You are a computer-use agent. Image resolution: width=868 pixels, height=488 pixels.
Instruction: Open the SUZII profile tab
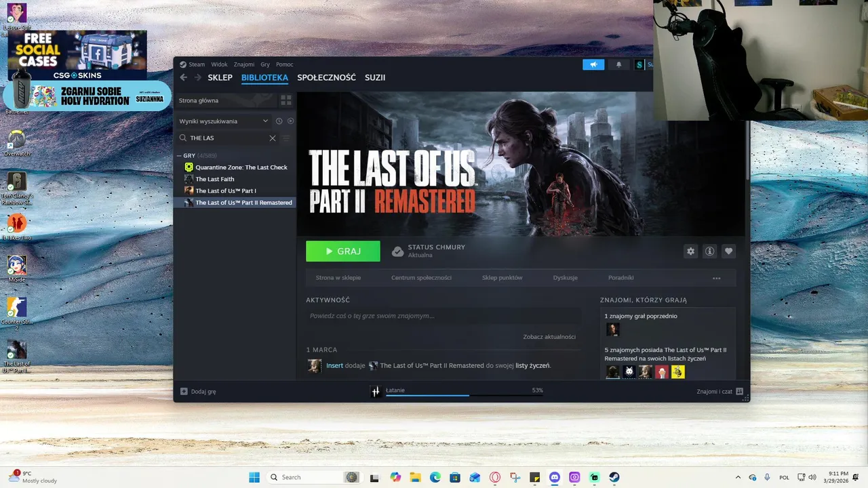click(375, 77)
